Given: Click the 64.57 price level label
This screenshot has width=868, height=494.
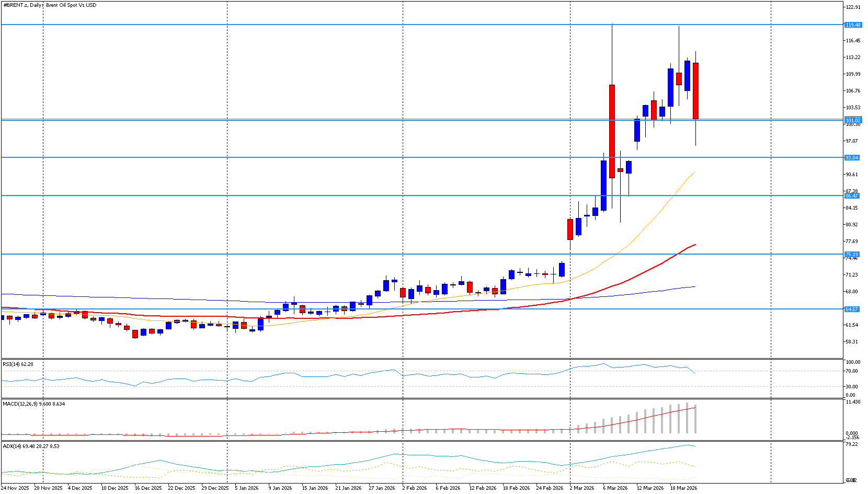Looking at the screenshot, I should click(x=852, y=309).
